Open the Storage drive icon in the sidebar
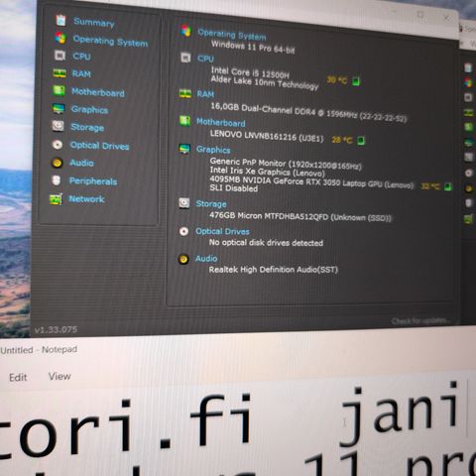This screenshot has height=476, width=476. pyautogui.click(x=58, y=126)
